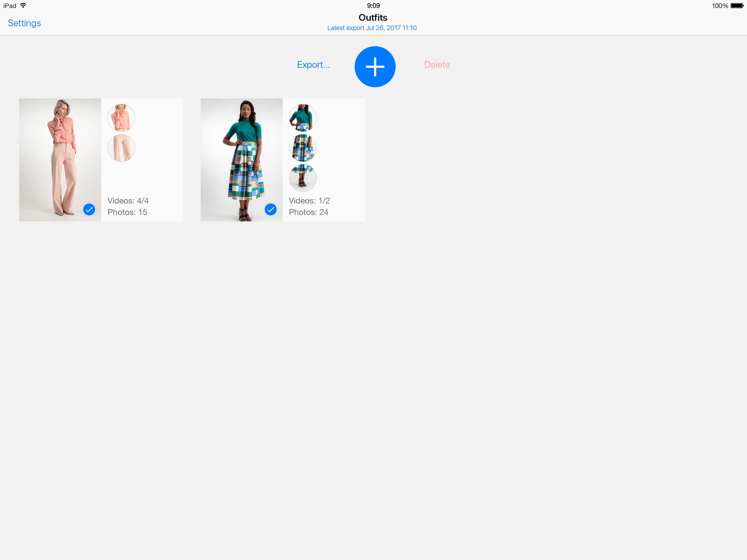The width and height of the screenshot is (747, 560).
Task: Tap the Outfits title
Action: [373, 18]
